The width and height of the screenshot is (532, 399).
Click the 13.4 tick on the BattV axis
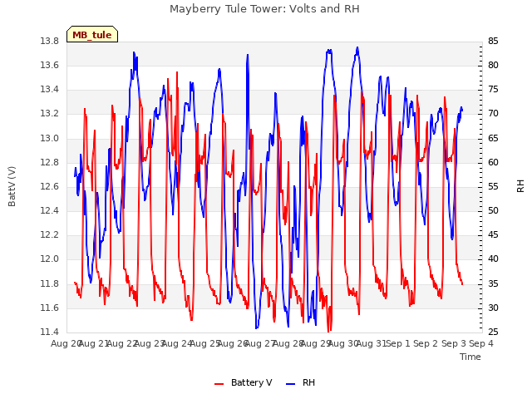click(50, 90)
